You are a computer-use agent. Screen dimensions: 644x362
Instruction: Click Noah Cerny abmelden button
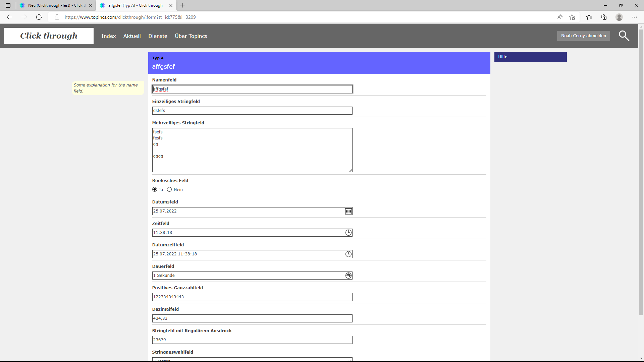point(583,36)
